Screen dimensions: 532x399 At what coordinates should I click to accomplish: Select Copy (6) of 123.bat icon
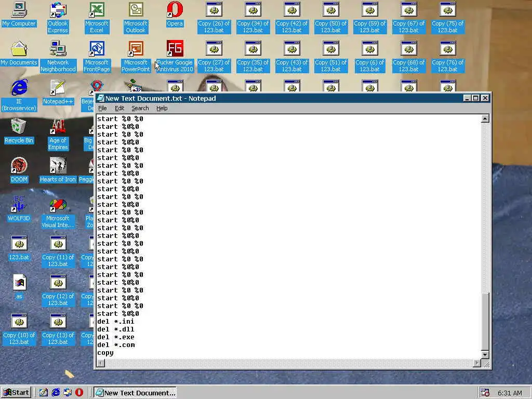[x=369, y=56]
